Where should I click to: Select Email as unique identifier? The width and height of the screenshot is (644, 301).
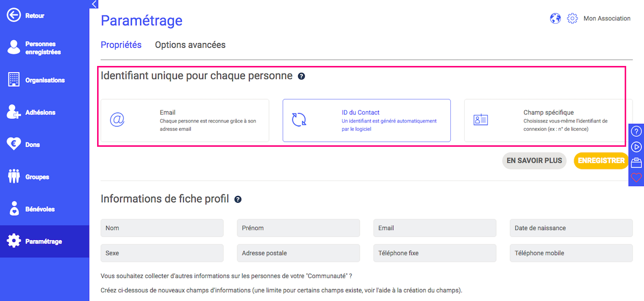pyautogui.click(x=184, y=120)
